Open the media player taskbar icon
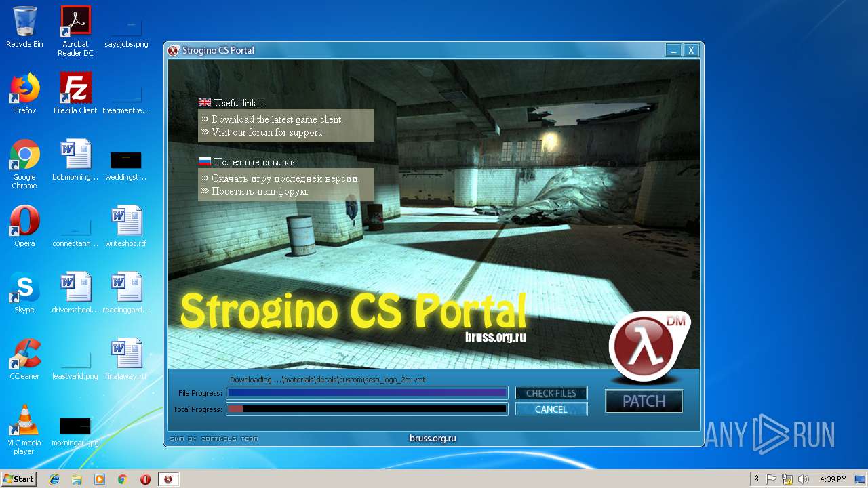Viewport: 868px width, 488px height. (x=100, y=479)
